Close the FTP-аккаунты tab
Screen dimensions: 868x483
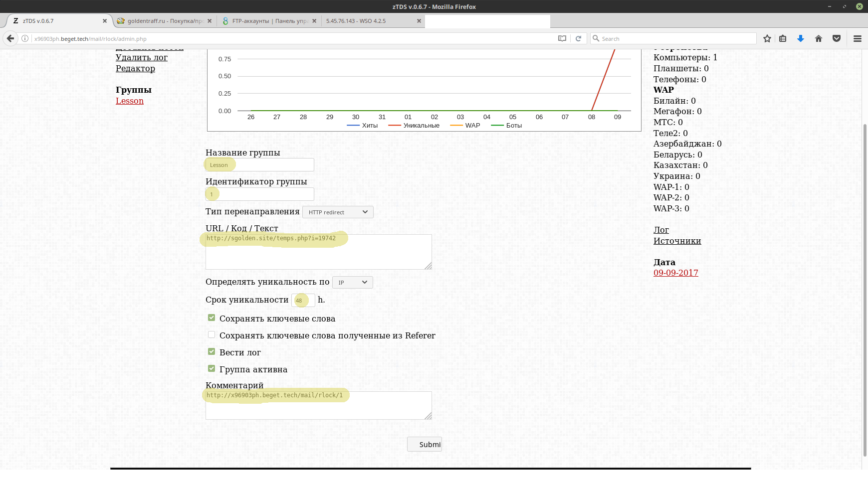point(314,21)
